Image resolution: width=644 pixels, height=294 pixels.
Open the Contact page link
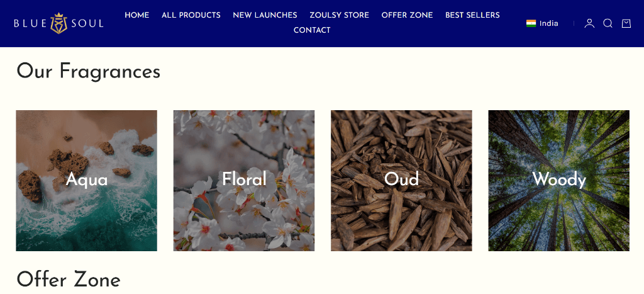point(312,30)
